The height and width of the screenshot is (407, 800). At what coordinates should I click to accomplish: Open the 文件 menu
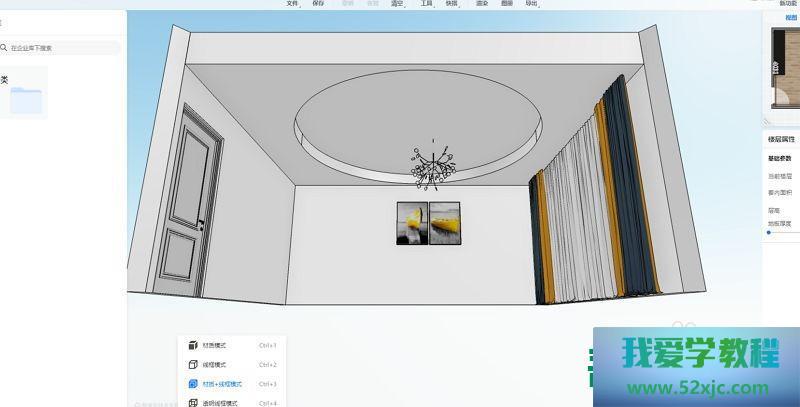click(x=292, y=4)
